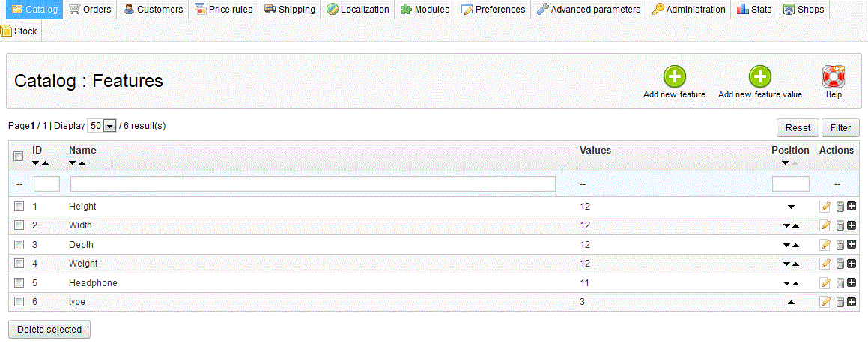Image resolution: width=868 pixels, height=343 pixels.
Task: Tick the checkbox for Weight row
Action: (x=19, y=264)
